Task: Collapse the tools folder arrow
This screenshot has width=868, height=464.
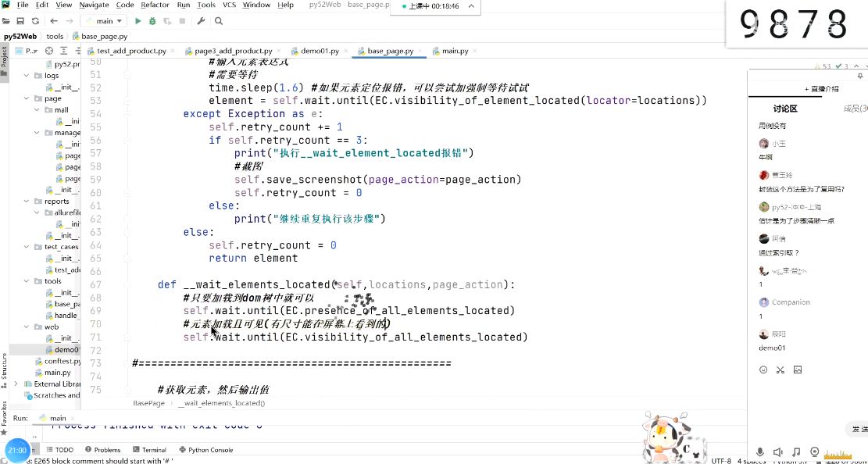Action: point(26,281)
